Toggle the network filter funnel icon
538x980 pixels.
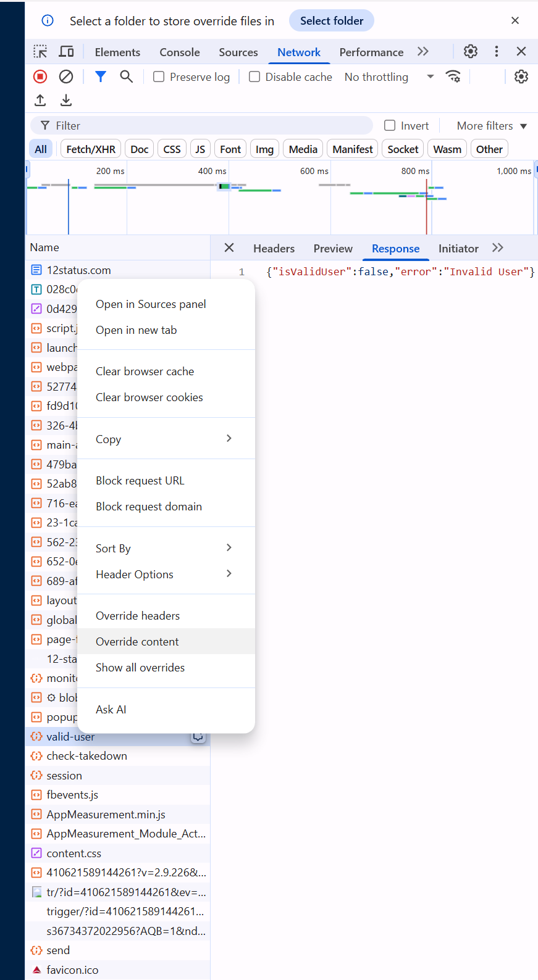click(101, 77)
